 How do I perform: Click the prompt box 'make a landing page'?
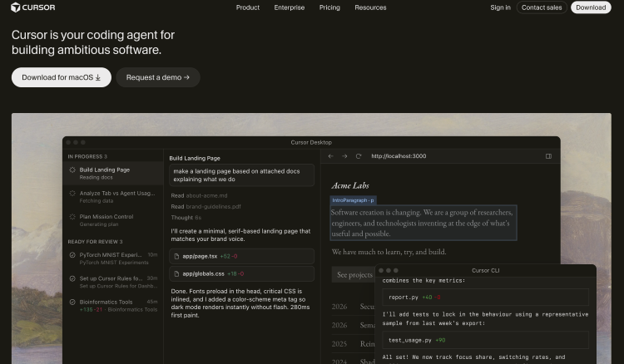point(241,175)
